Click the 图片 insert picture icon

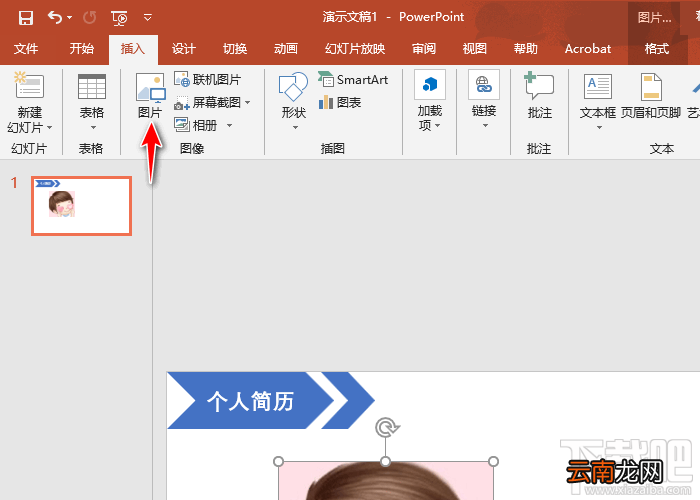(150, 88)
